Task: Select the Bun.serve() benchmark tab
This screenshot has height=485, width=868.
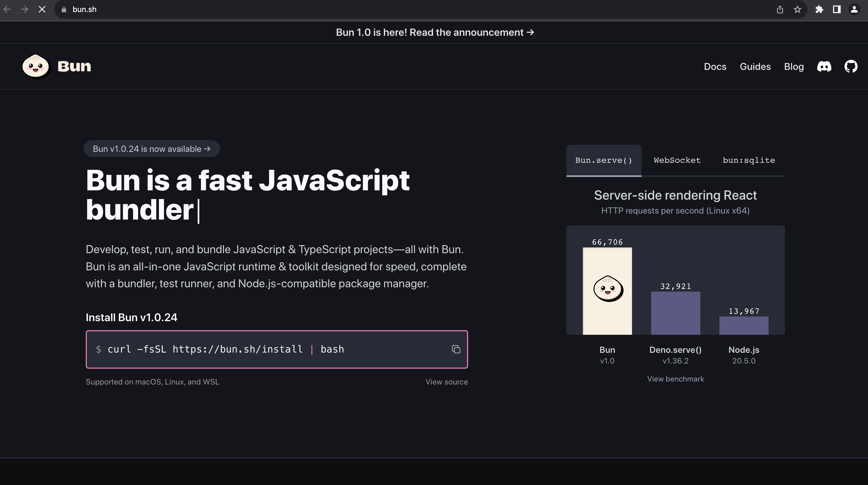Action: point(604,160)
